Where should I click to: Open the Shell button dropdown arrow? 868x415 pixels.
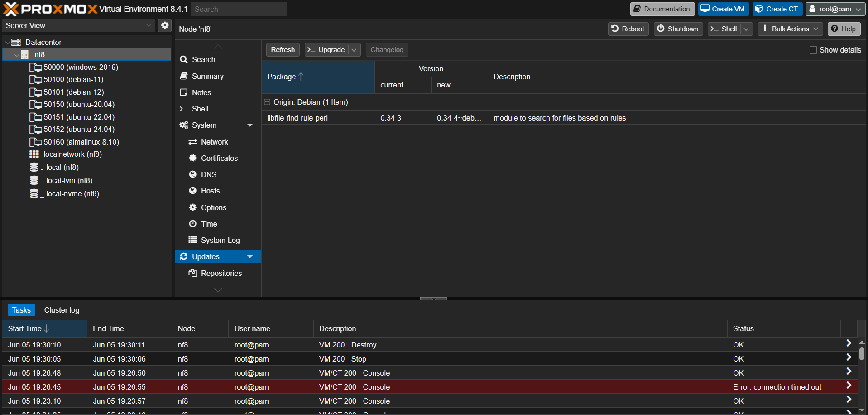(x=746, y=29)
